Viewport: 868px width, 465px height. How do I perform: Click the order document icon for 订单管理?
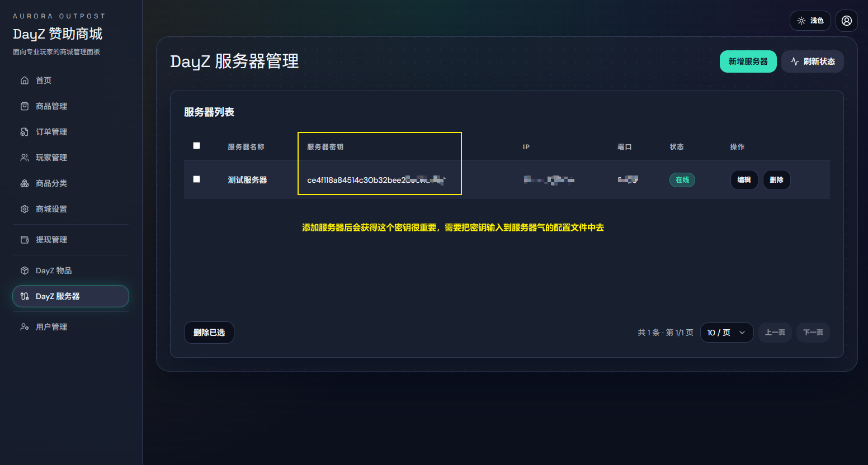(x=25, y=132)
